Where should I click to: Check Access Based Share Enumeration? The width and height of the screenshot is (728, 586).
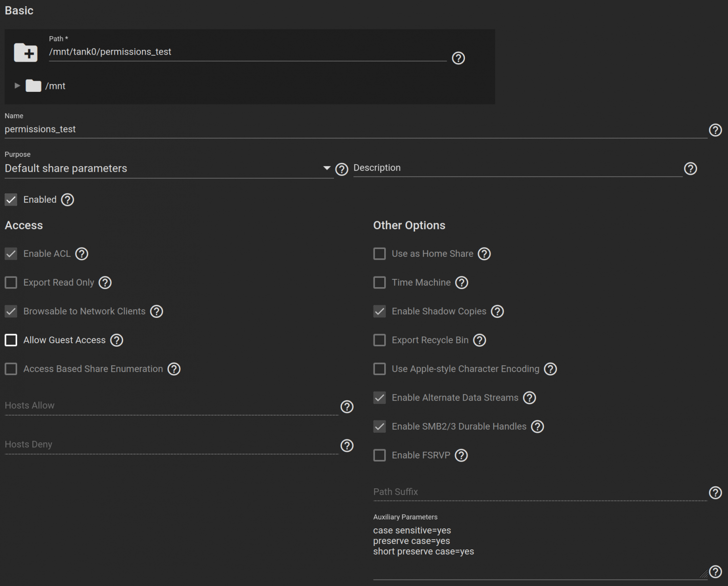pos(11,369)
